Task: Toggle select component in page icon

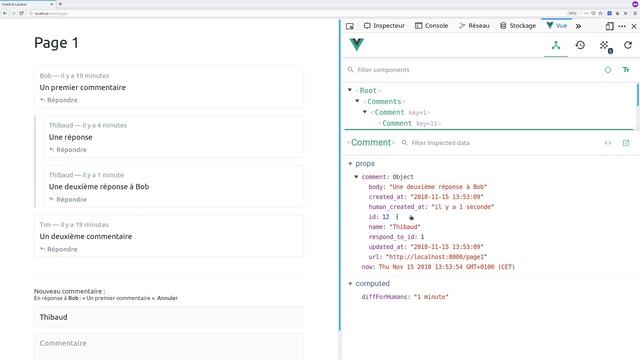Action: point(608,70)
